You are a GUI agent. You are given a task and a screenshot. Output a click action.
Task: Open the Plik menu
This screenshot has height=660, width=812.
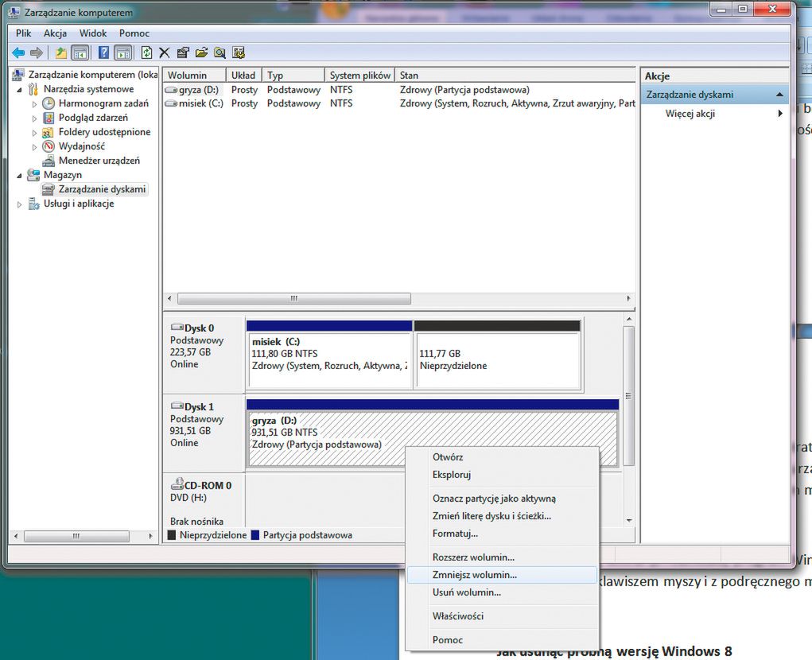point(23,33)
